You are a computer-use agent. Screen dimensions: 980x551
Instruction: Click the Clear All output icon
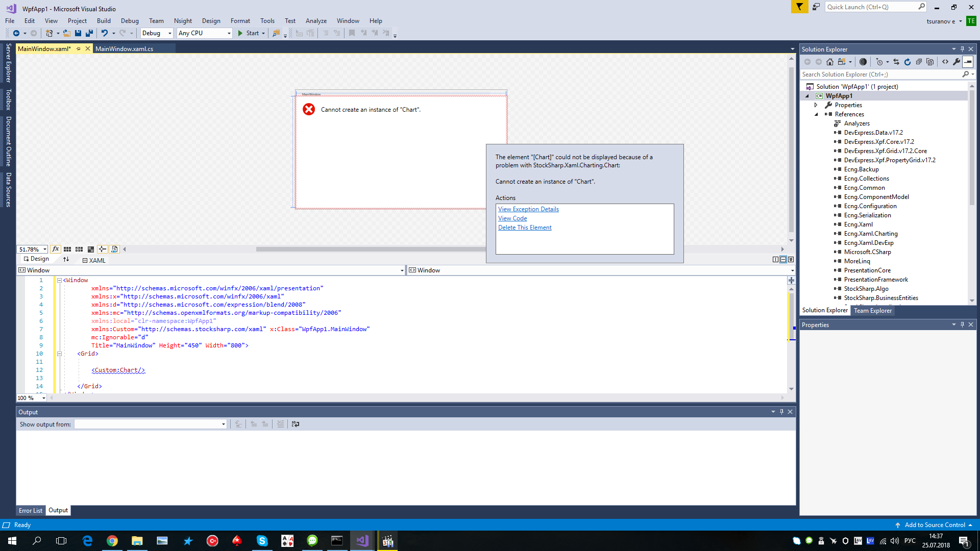280,424
